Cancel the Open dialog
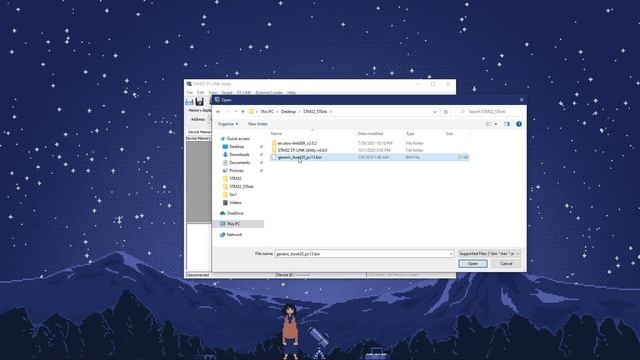 (506, 264)
